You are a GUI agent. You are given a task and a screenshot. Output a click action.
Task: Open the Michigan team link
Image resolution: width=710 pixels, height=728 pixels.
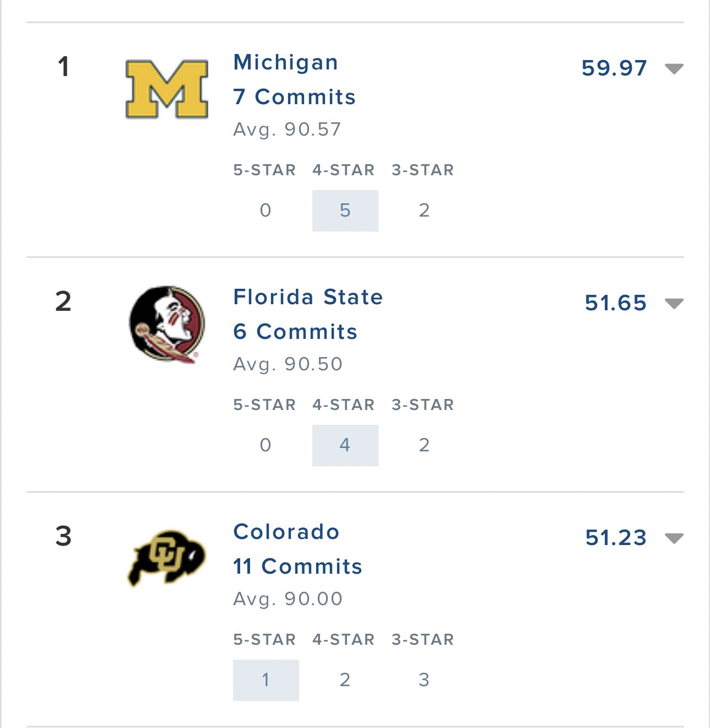[285, 62]
